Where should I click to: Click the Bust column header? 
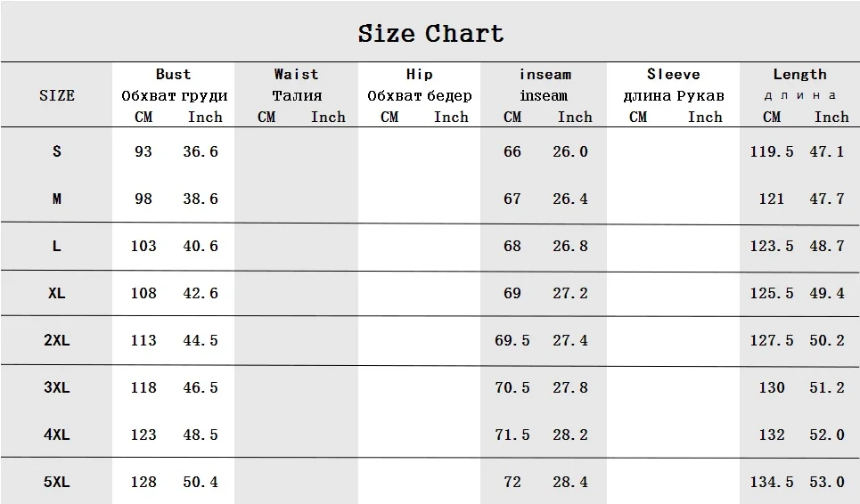point(173,74)
